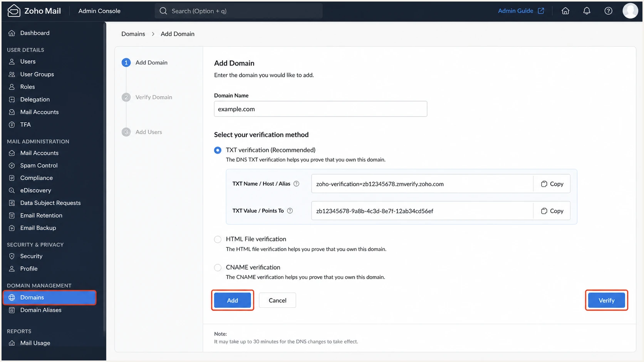Click the TXT Value points-to field
Viewport: 644px width, 362px height.
[422, 211]
